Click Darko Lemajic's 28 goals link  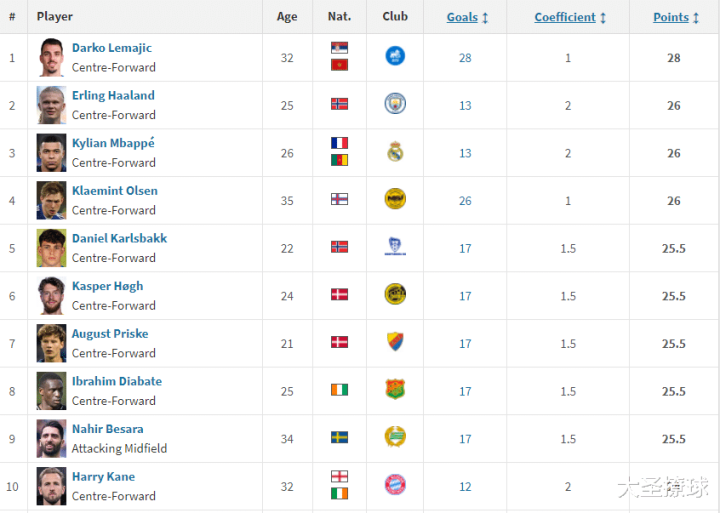pos(465,58)
